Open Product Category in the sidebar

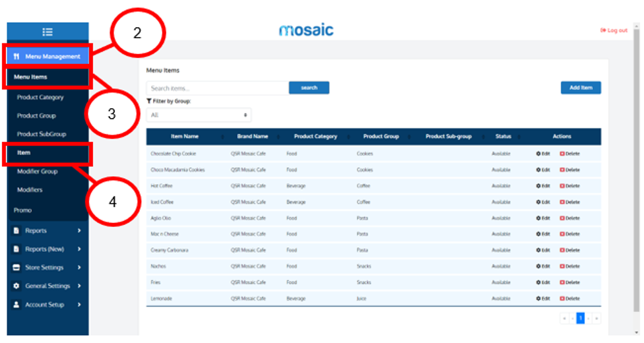(x=40, y=98)
